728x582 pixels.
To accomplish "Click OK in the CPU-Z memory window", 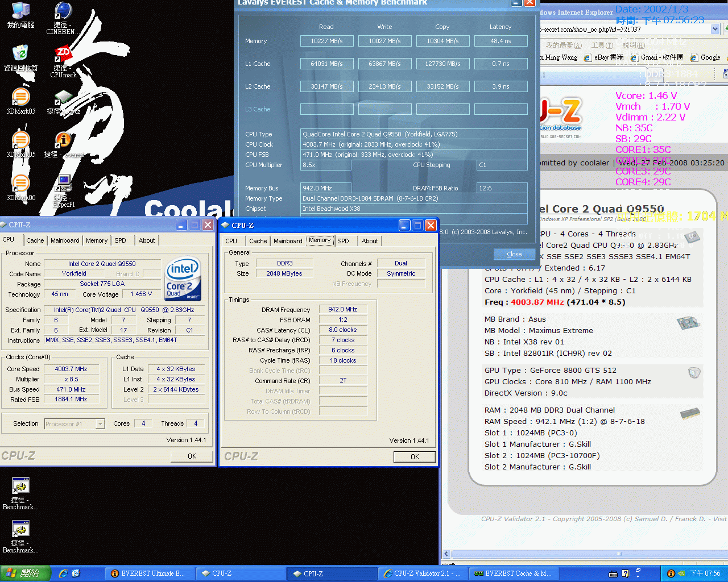I will (415, 457).
